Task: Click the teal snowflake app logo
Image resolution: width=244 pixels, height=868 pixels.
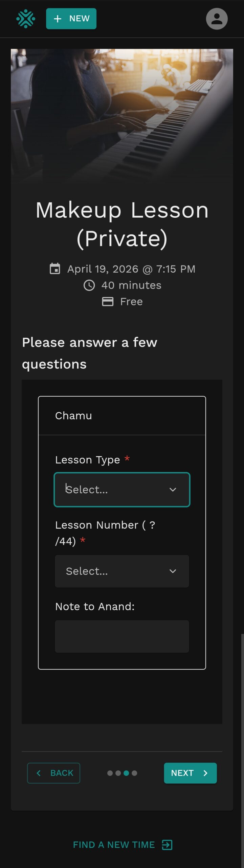Action: [26, 19]
